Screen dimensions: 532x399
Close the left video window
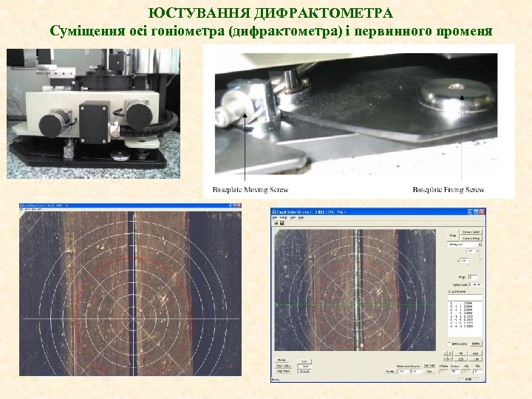[239, 205]
